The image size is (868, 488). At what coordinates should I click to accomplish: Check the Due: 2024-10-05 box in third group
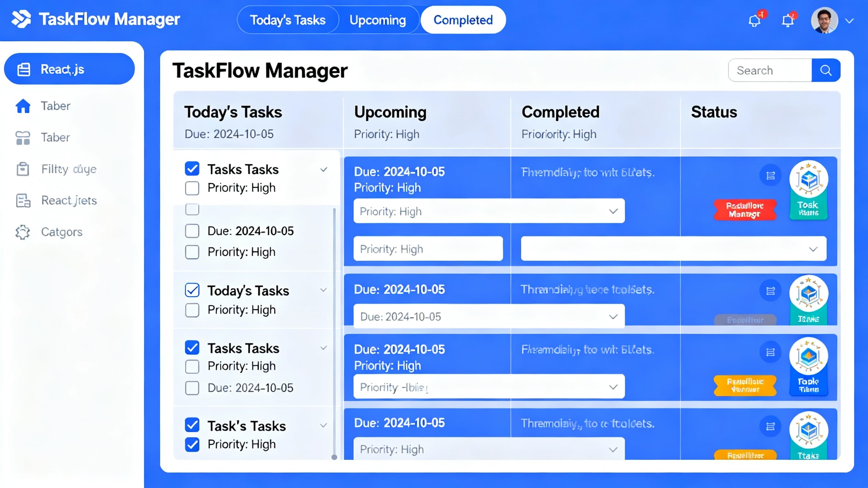[x=192, y=388]
